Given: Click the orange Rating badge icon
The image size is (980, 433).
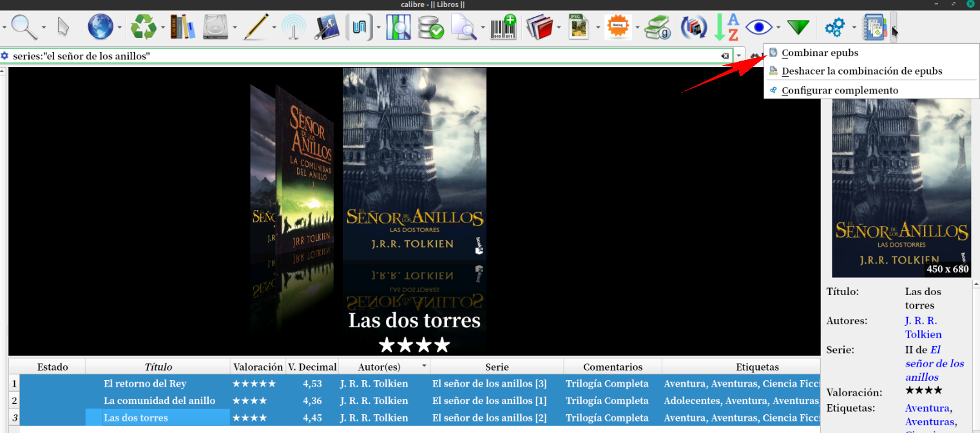Looking at the screenshot, I should (618, 27).
